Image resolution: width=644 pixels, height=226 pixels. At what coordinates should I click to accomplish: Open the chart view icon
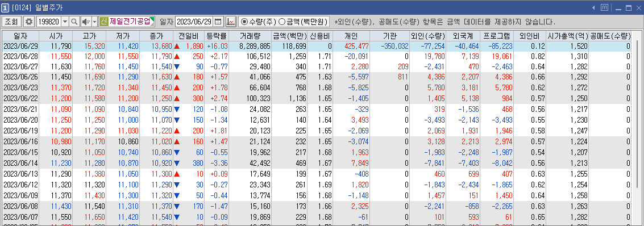pyautogui.click(x=231, y=22)
